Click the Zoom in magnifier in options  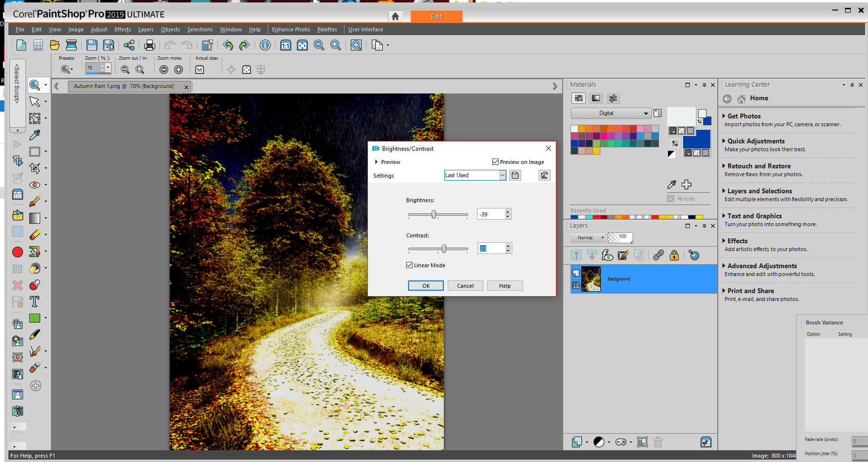(x=140, y=69)
